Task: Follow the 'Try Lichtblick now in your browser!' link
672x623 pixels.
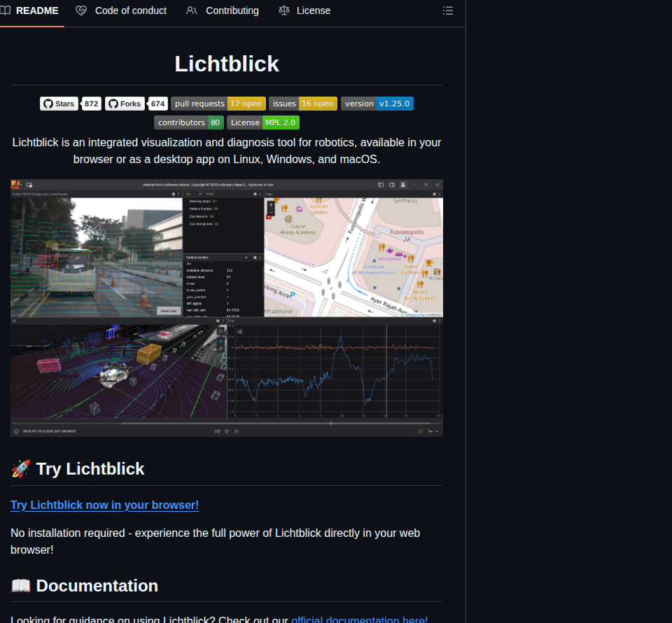Action: pyautogui.click(x=104, y=505)
